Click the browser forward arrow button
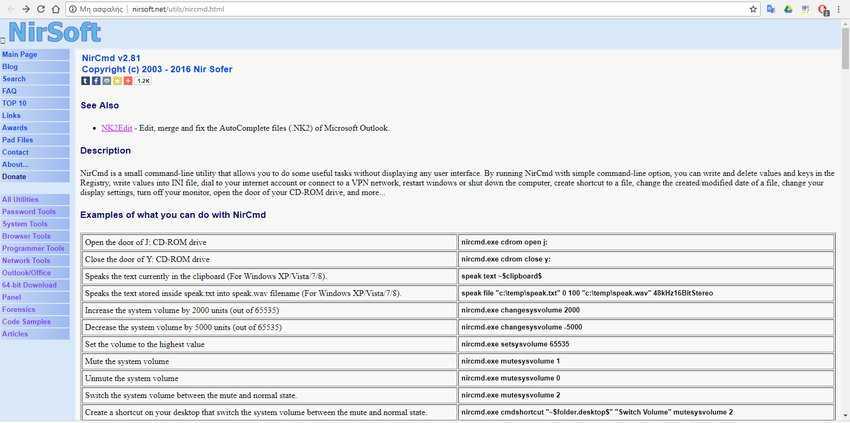This screenshot has height=423, width=850. [25, 9]
